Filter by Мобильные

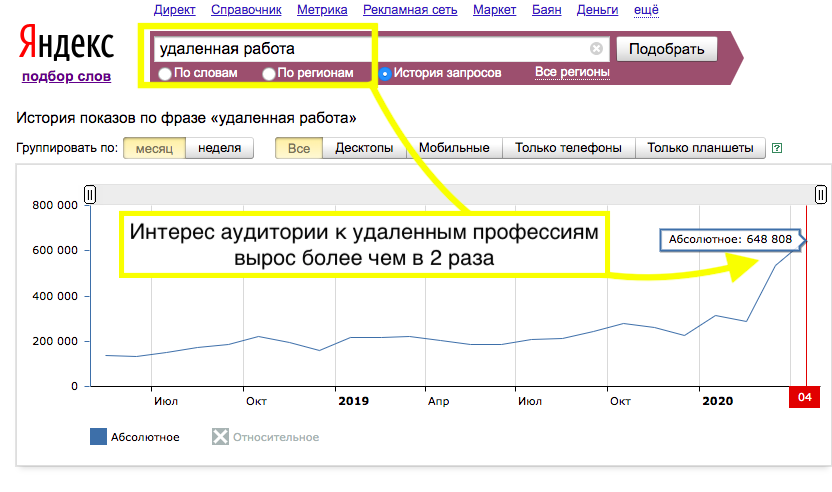coord(454,148)
